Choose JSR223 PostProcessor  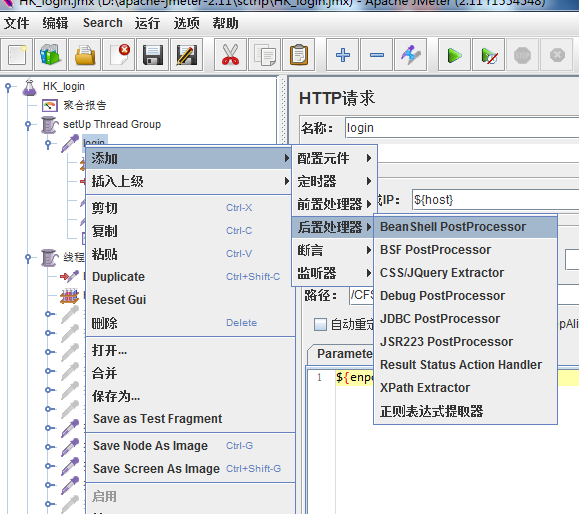click(x=465, y=342)
